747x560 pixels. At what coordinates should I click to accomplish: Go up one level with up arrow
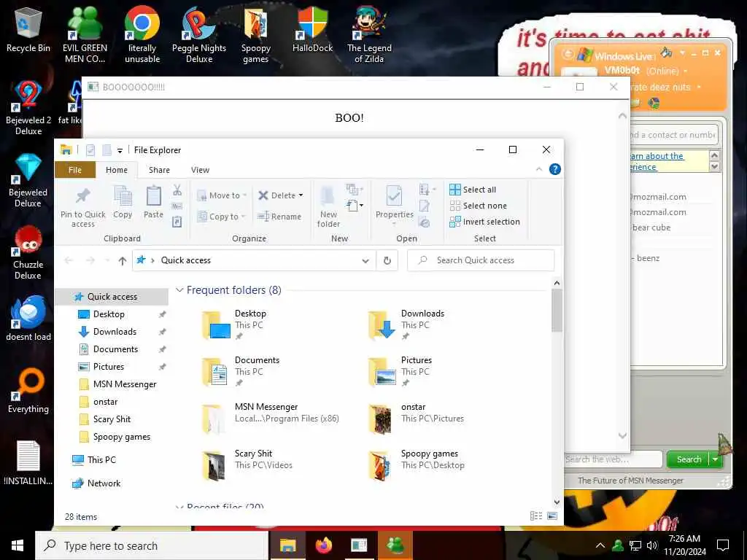[123, 260]
